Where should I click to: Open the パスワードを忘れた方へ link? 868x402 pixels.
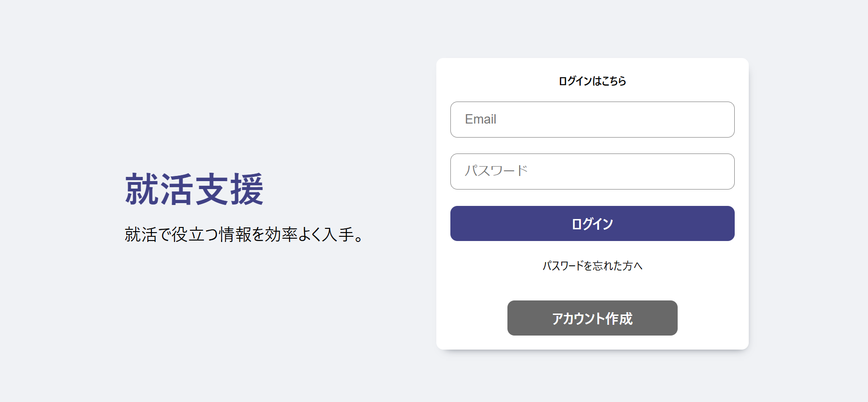click(592, 266)
